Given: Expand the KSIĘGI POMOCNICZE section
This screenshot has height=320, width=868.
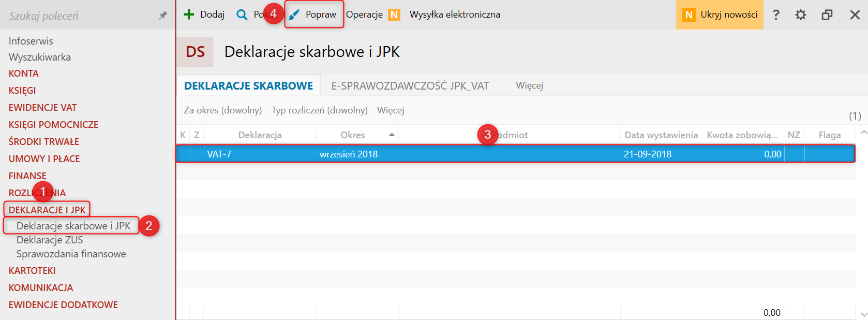Looking at the screenshot, I should tap(53, 125).
